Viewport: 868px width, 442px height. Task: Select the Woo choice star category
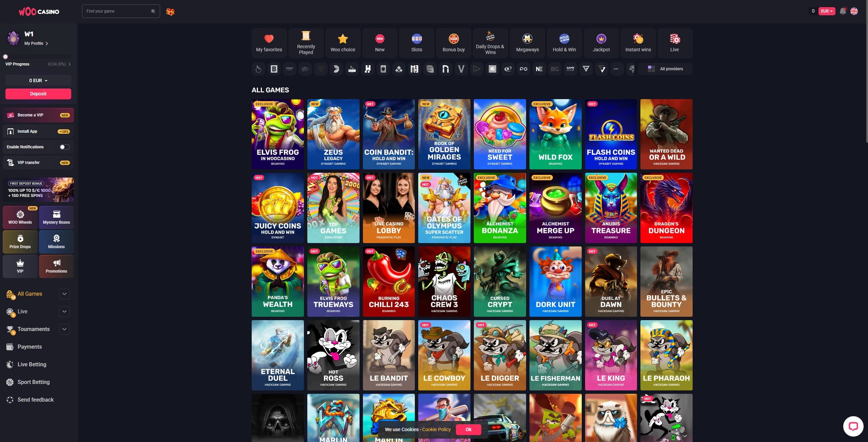tap(343, 43)
